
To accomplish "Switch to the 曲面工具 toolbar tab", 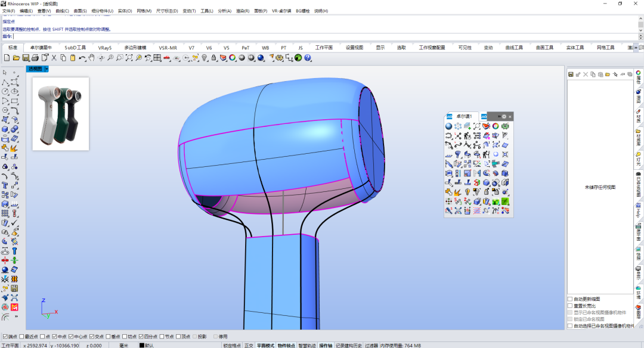I will [x=544, y=48].
